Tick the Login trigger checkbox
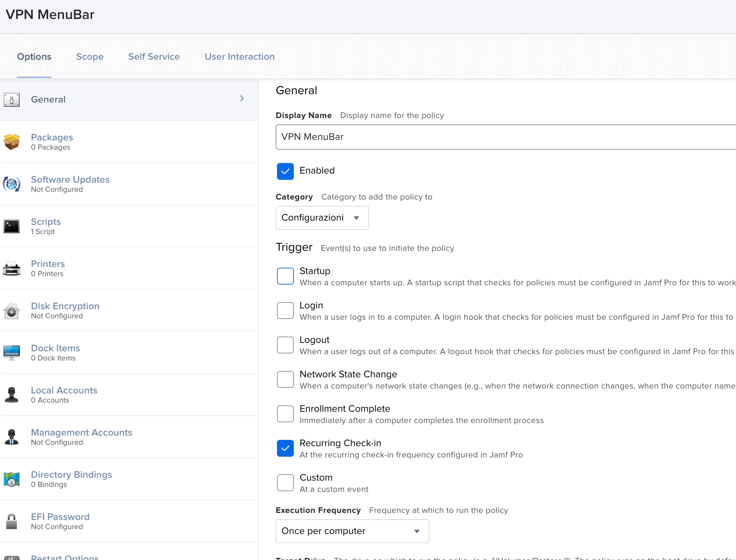Viewport: 736px width, 560px height. pos(285,311)
